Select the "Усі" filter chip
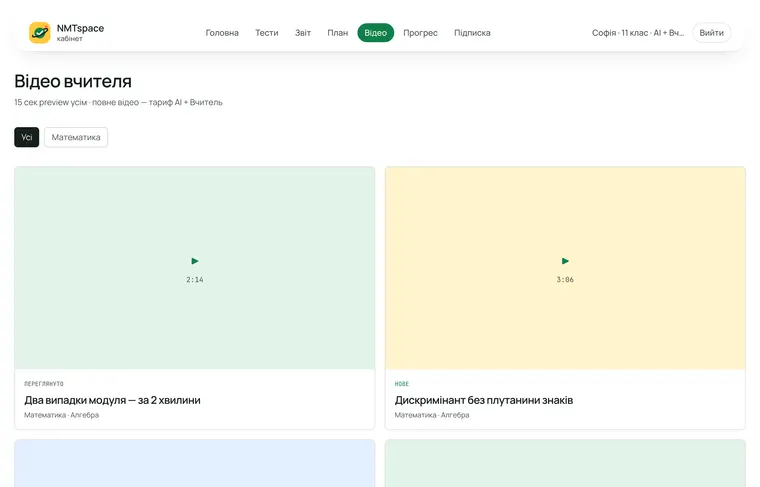 [x=27, y=137]
